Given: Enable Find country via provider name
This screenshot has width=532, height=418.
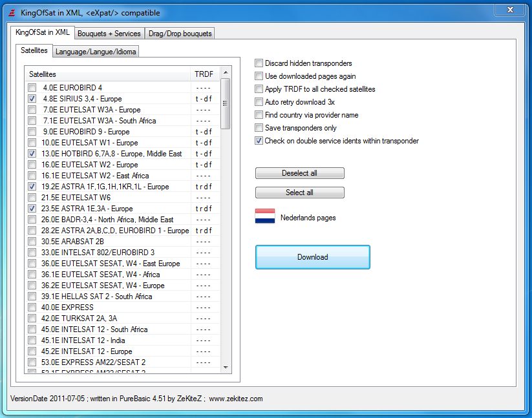Looking at the screenshot, I should pyautogui.click(x=259, y=115).
